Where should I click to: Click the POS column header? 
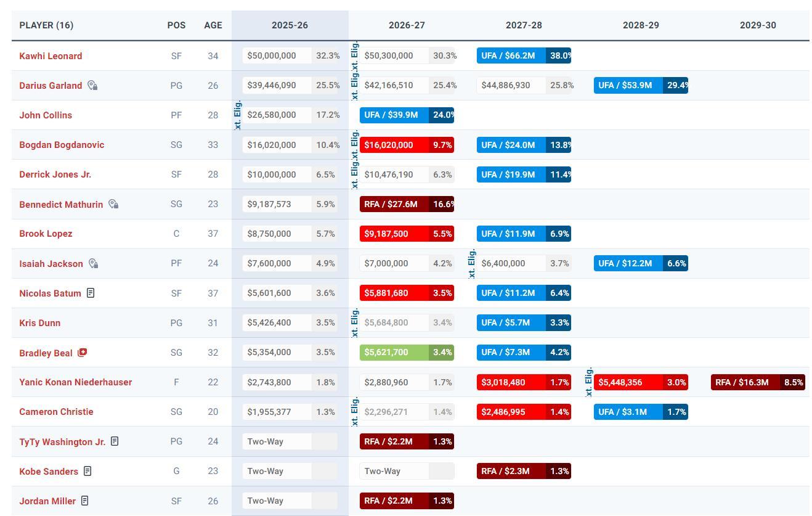(x=176, y=25)
